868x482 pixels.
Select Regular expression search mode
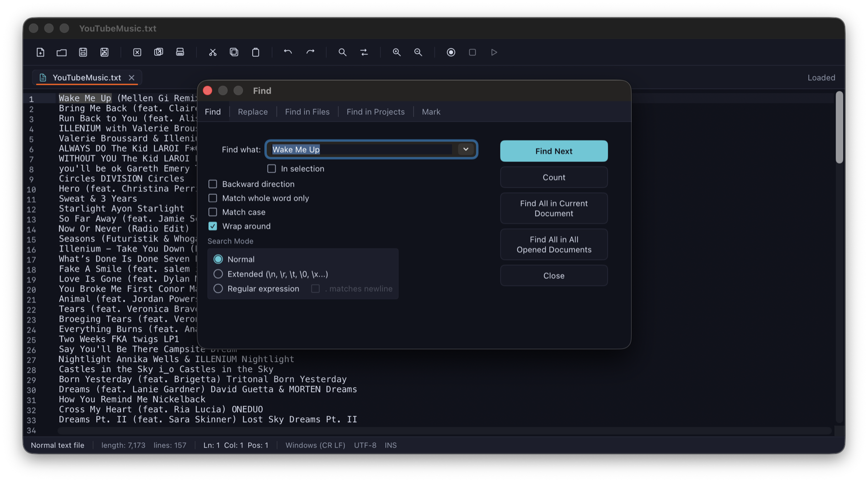(x=218, y=289)
